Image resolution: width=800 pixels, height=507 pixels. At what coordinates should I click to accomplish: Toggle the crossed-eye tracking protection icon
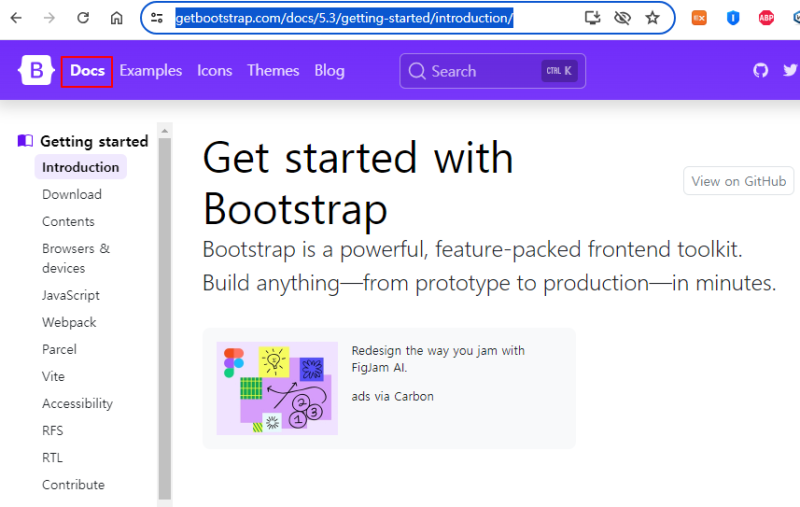tap(622, 18)
